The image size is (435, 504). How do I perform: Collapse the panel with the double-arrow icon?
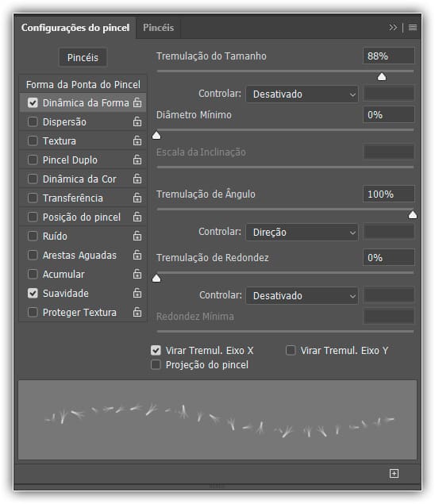tap(393, 28)
